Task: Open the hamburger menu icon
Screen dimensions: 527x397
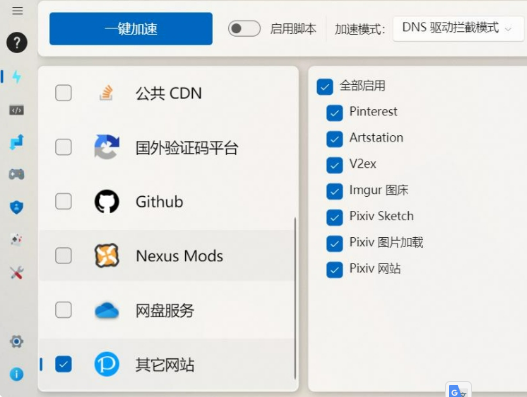Action: pos(17,11)
